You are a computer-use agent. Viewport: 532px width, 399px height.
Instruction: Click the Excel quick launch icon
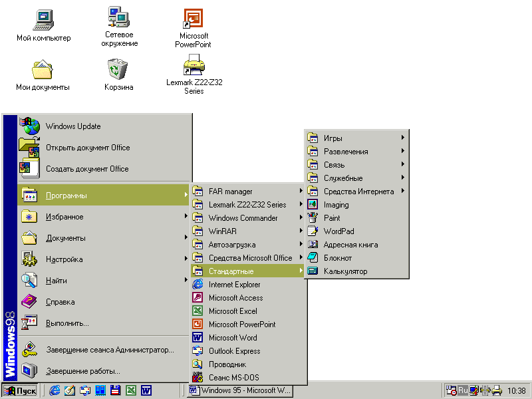[x=131, y=390]
